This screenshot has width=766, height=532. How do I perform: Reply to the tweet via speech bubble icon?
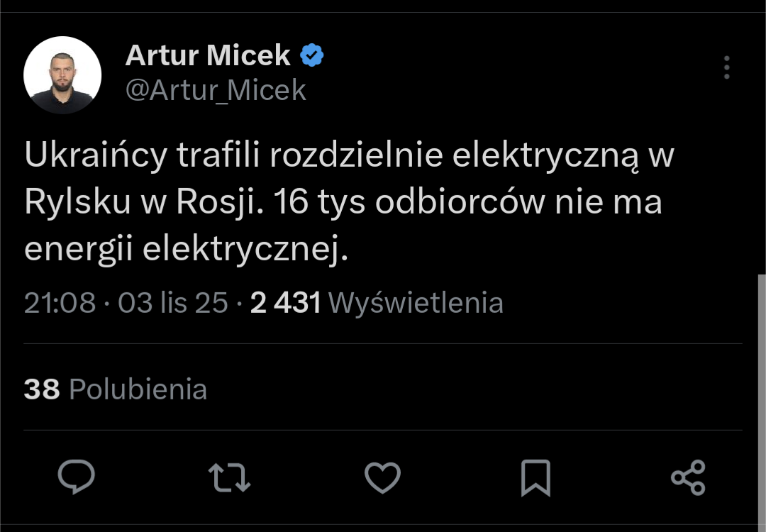coord(76,477)
